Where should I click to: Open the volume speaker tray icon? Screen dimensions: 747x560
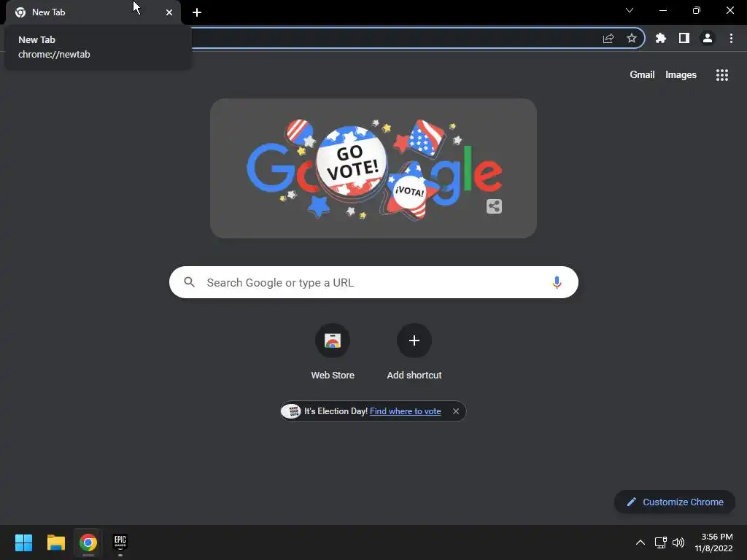click(x=678, y=542)
